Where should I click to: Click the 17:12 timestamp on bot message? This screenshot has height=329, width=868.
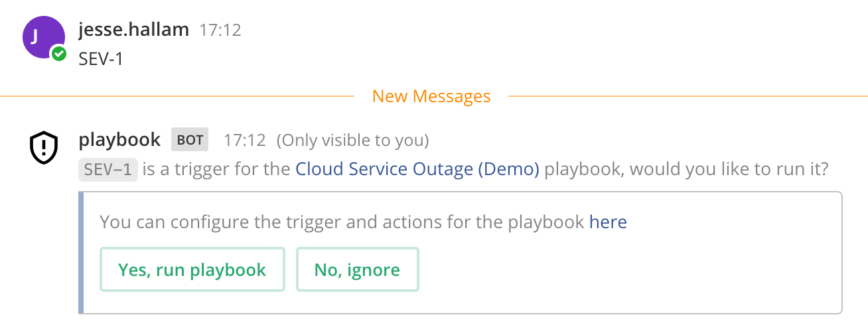click(x=244, y=141)
